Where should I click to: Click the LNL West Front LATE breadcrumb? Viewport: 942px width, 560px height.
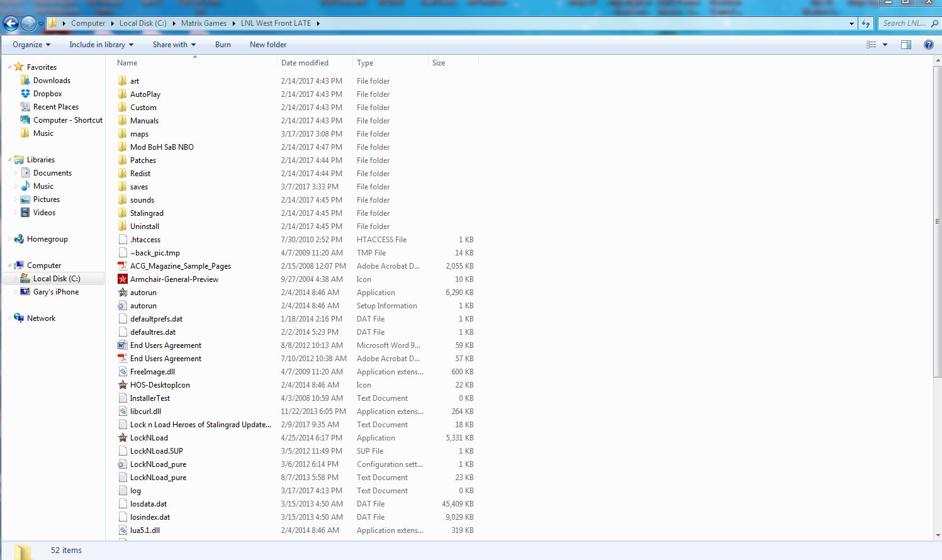click(276, 23)
